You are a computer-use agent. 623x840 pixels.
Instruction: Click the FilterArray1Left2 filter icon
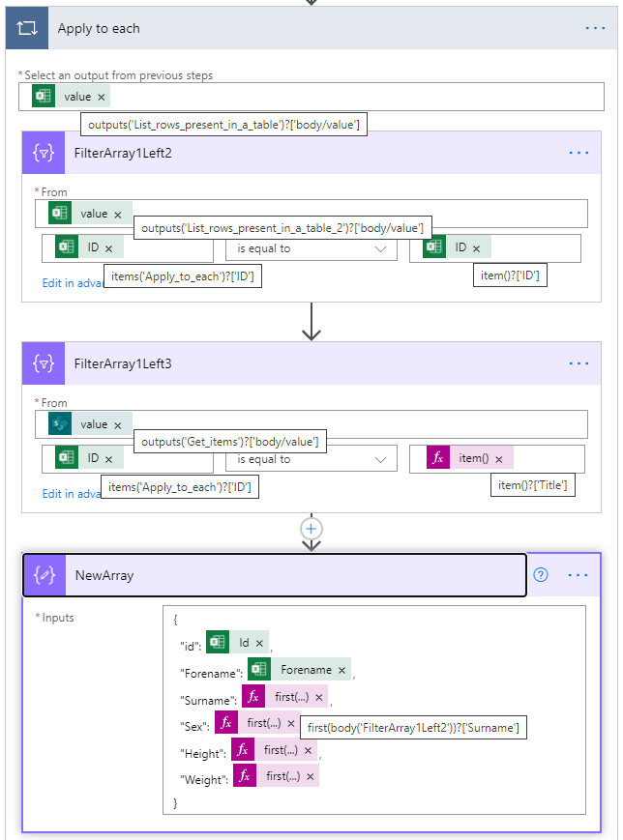pos(44,153)
